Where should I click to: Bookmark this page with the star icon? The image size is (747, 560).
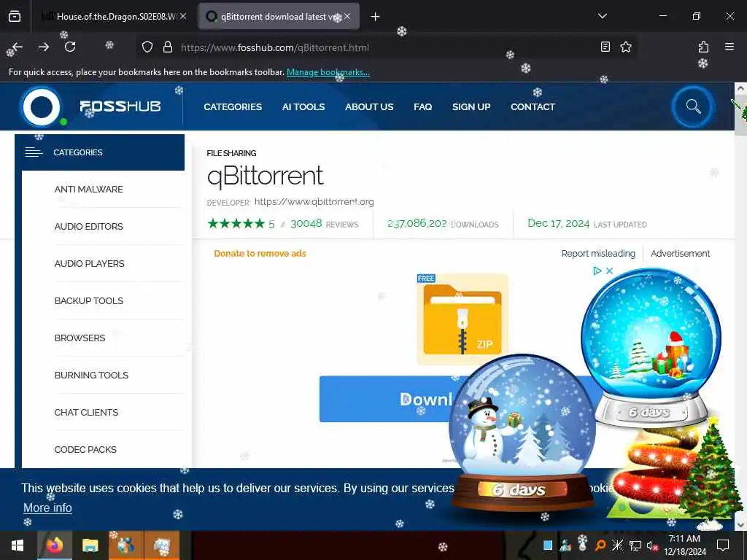point(625,47)
